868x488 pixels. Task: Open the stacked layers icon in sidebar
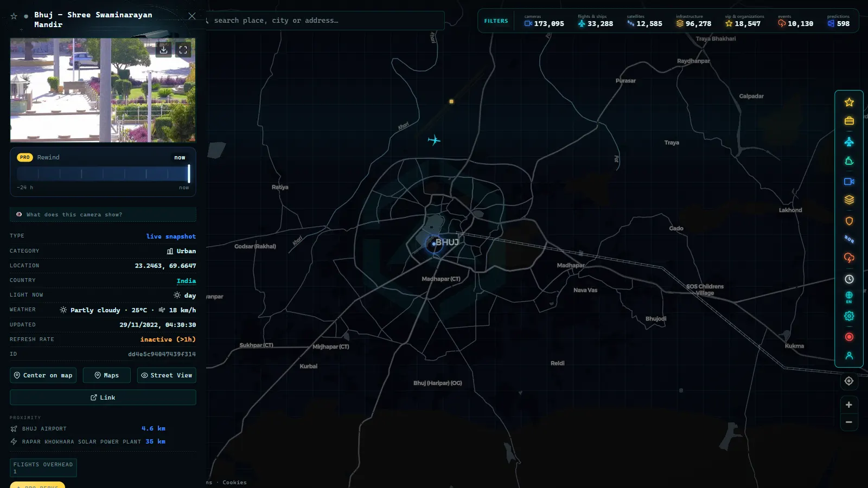(x=849, y=200)
